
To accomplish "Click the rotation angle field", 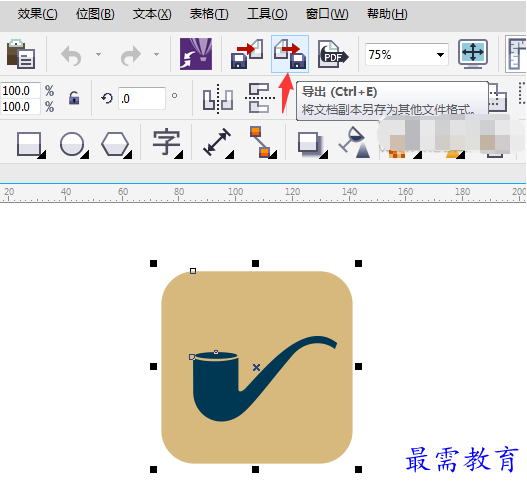I will coord(142,98).
